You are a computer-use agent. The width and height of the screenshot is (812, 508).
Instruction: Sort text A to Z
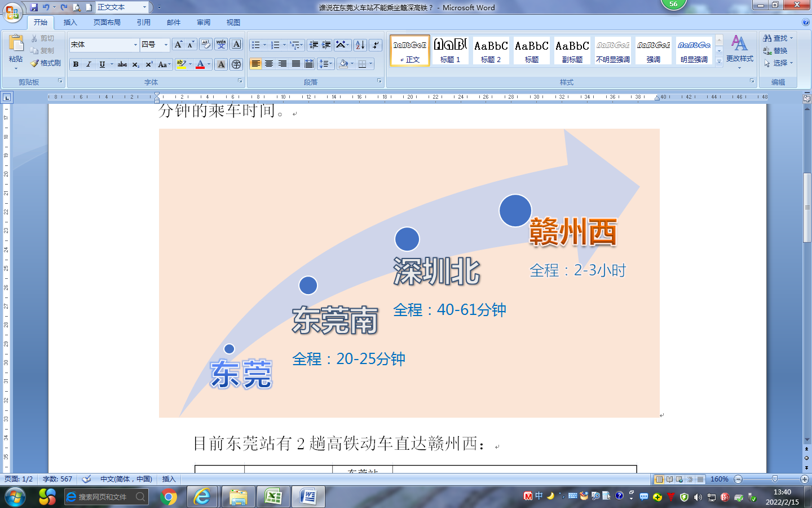tap(360, 45)
